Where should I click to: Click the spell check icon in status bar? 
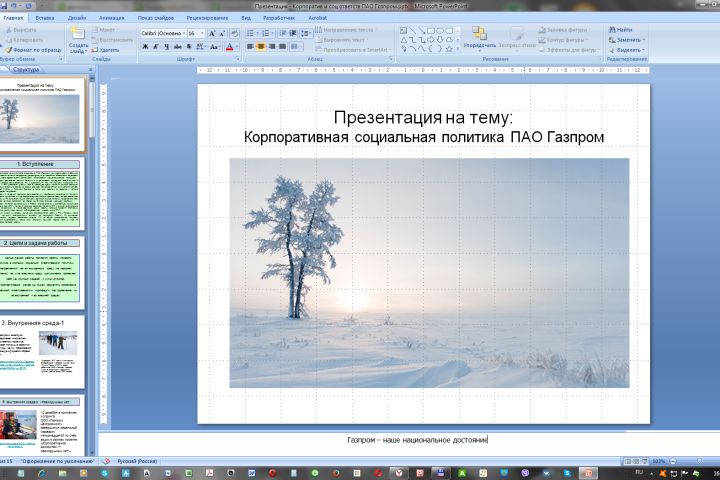click(x=107, y=461)
